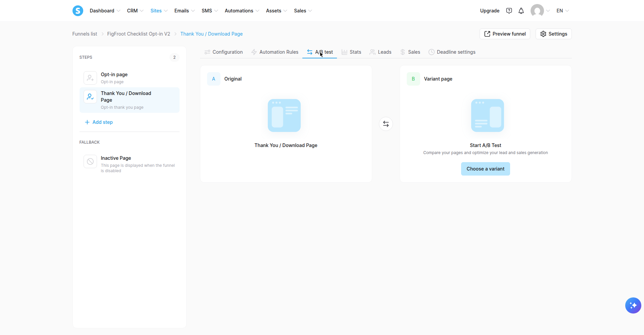
Task: Open the Deadline settings tab
Action: click(x=452, y=52)
